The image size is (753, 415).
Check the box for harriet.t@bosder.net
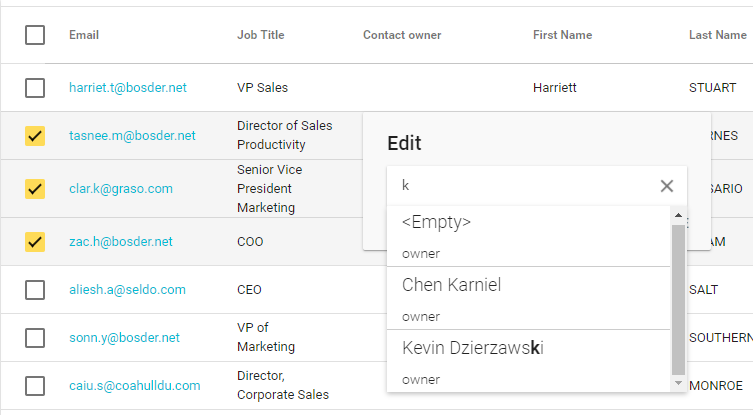35,88
